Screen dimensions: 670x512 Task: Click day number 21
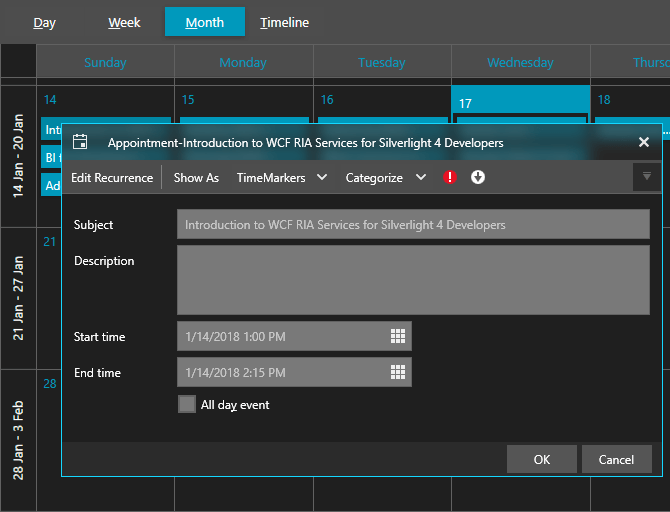coord(50,242)
